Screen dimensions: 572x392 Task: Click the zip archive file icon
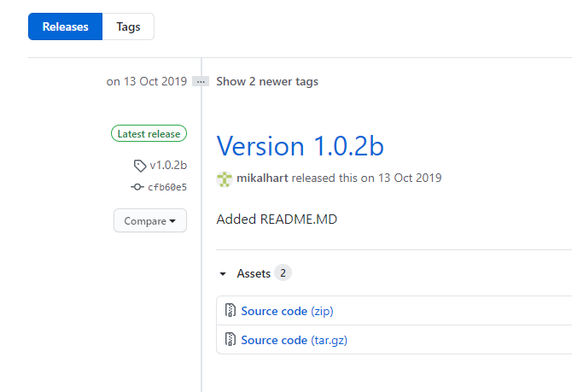[231, 310]
